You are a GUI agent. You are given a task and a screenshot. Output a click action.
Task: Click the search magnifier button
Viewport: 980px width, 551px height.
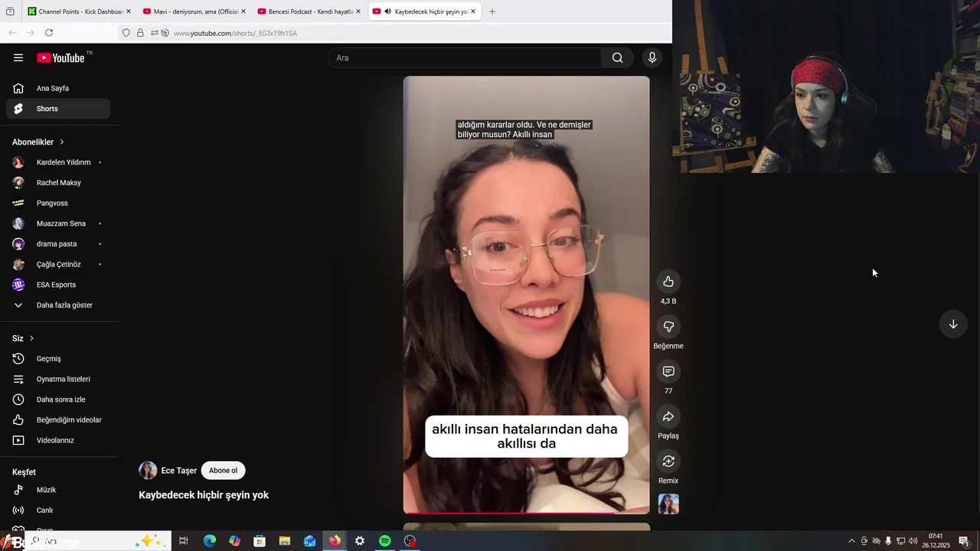click(x=618, y=57)
